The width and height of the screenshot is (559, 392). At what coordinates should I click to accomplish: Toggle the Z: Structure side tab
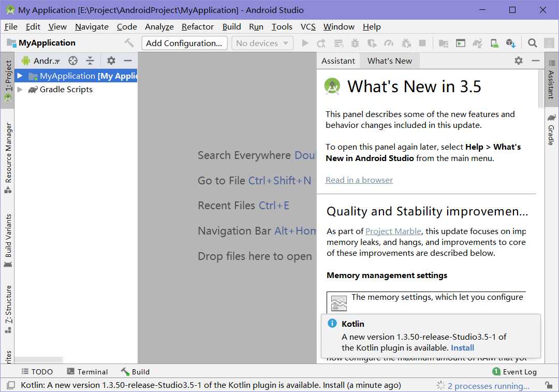8,310
